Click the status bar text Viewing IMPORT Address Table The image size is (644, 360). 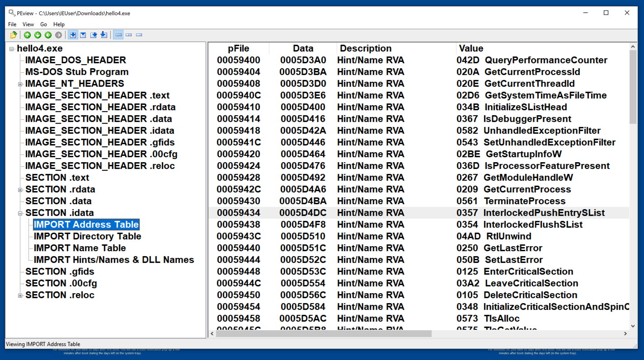point(43,344)
